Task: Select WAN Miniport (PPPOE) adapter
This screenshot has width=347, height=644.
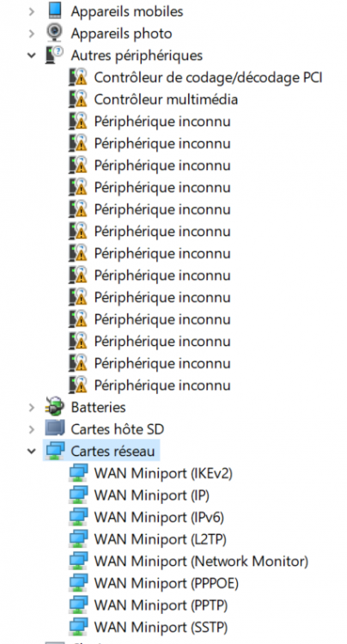Action: 167,583
